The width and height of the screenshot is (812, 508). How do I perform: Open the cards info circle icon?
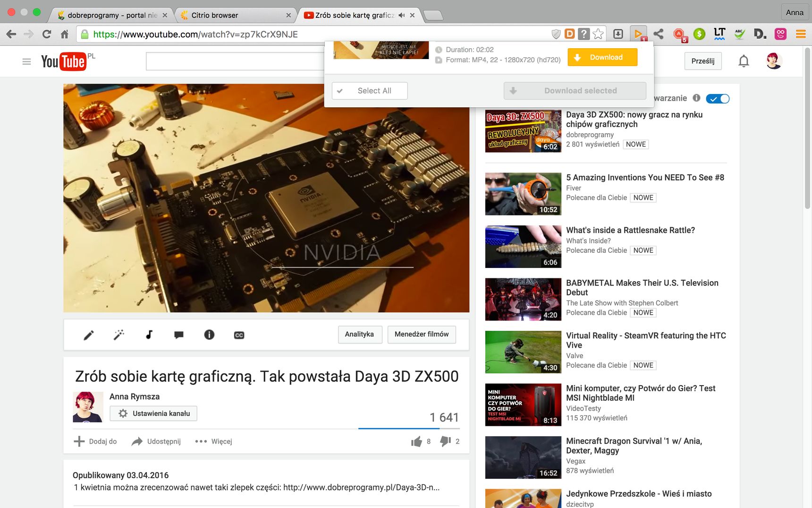209,335
